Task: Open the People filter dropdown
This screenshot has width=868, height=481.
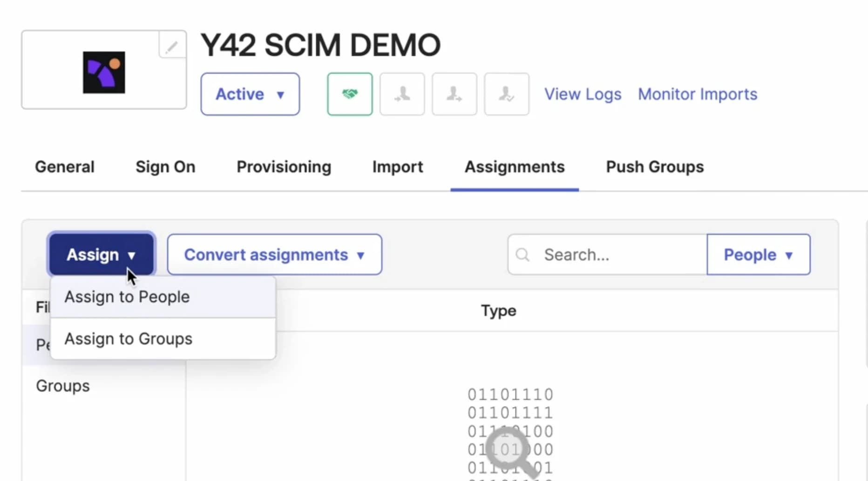Action: 758,254
